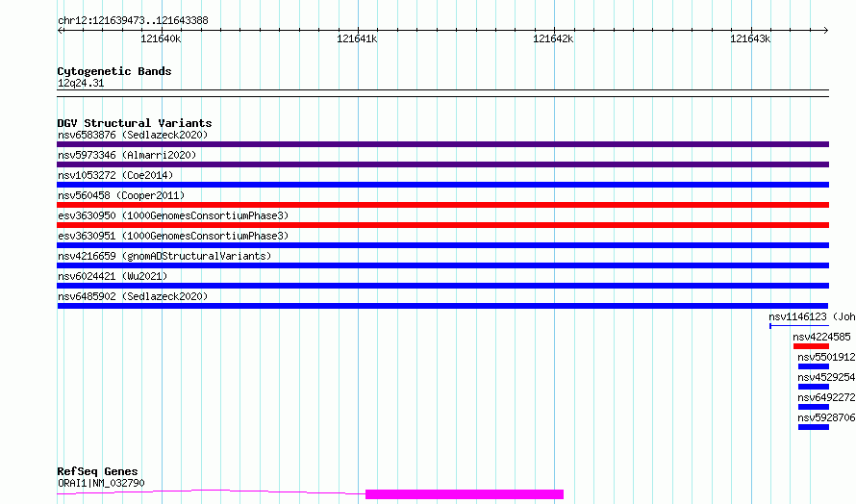Click the Cytogenetic Bands track title

tap(114, 71)
